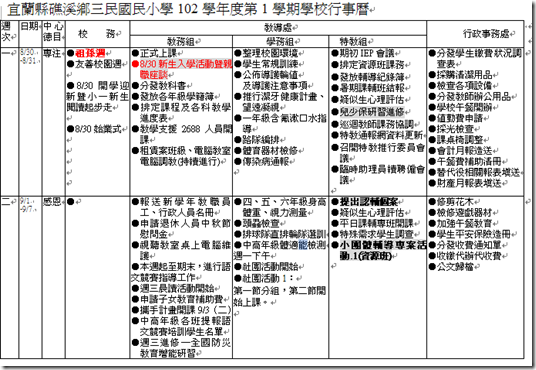Screen dimensions: 536x370
Task: Click the item 申請子女教育補助費
Action: [x=182, y=300]
